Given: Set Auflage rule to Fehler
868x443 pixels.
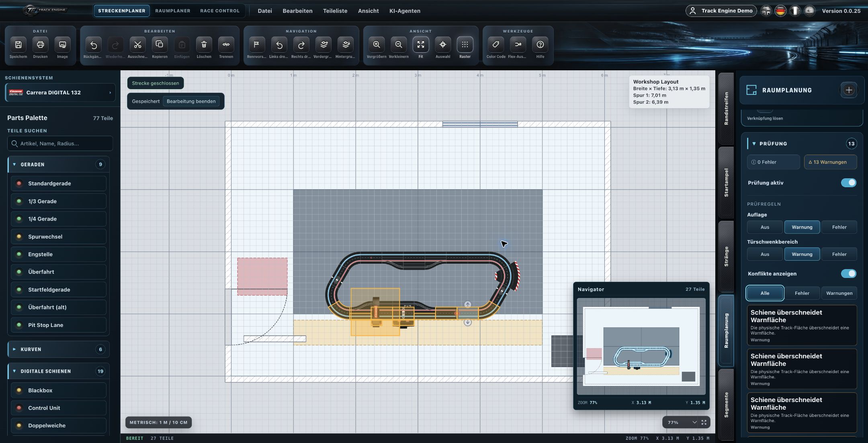Looking at the screenshot, I should point(839,227).
